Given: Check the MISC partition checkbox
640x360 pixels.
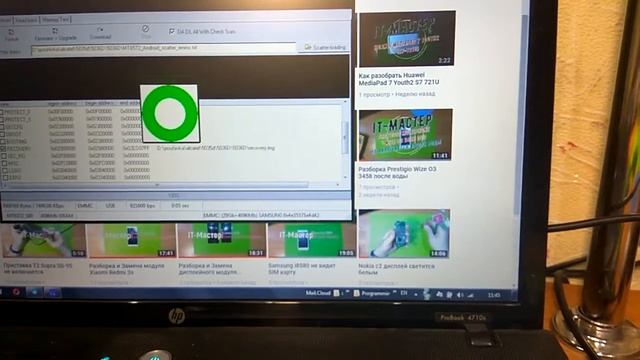Looking at the screenshot, I should tap(4, 163).
